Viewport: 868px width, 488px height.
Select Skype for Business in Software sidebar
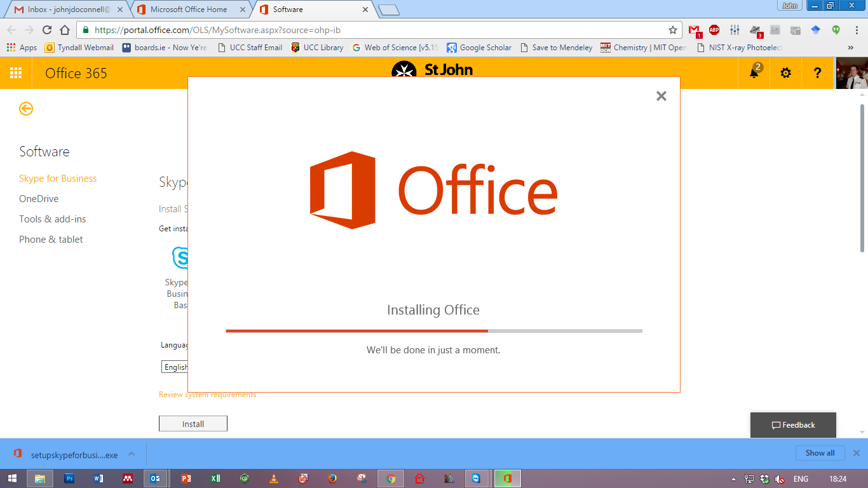58,179
